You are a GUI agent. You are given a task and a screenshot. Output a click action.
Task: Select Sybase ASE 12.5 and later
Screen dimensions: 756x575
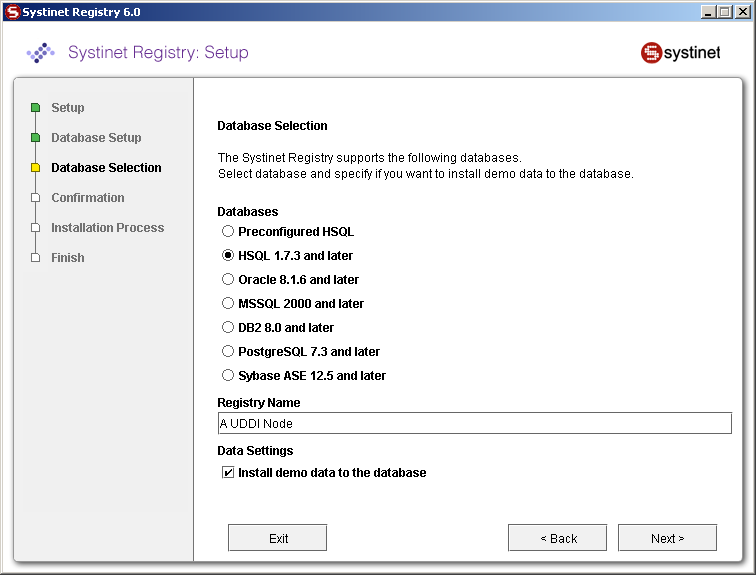pos(228,376)
